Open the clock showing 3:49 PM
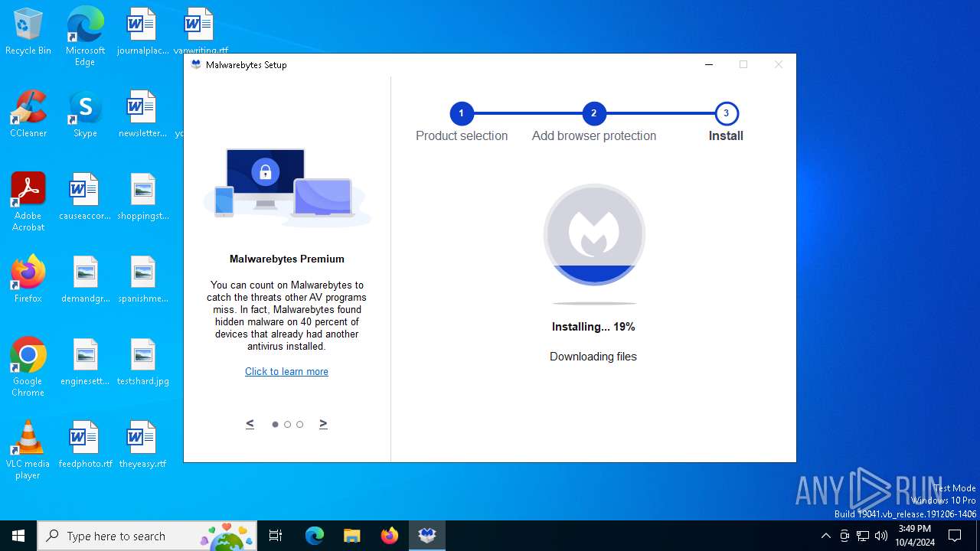The width and height of the screenshot is (980, 551). point(915,536)
